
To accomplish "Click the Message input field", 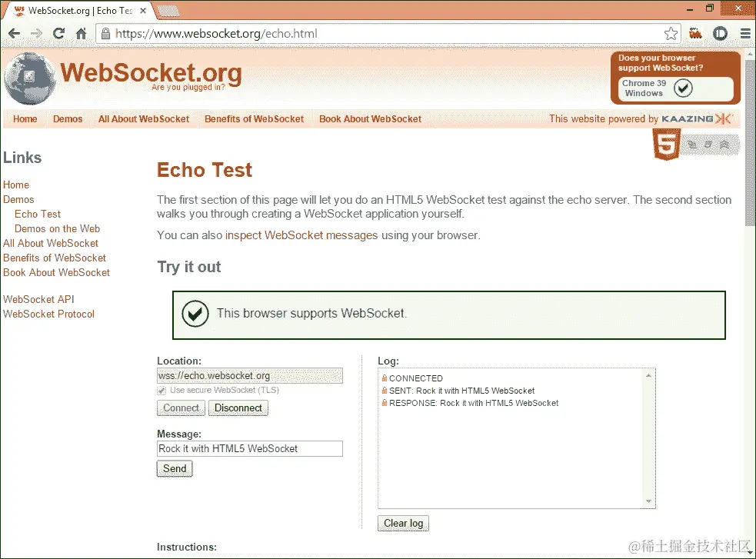I will (x=250, y=448).
